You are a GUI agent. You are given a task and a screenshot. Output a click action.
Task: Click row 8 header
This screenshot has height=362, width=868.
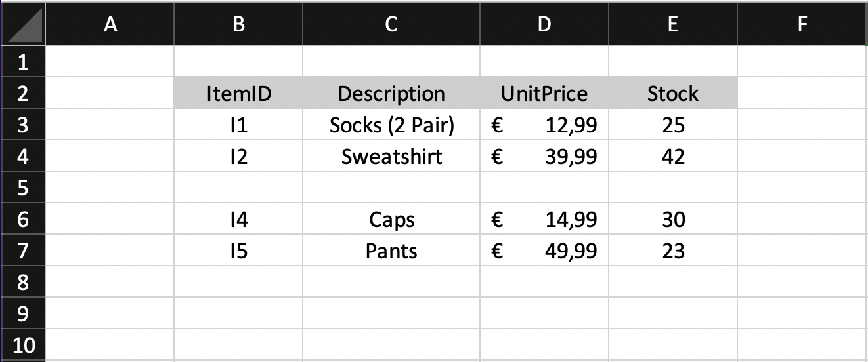[23, 282]
